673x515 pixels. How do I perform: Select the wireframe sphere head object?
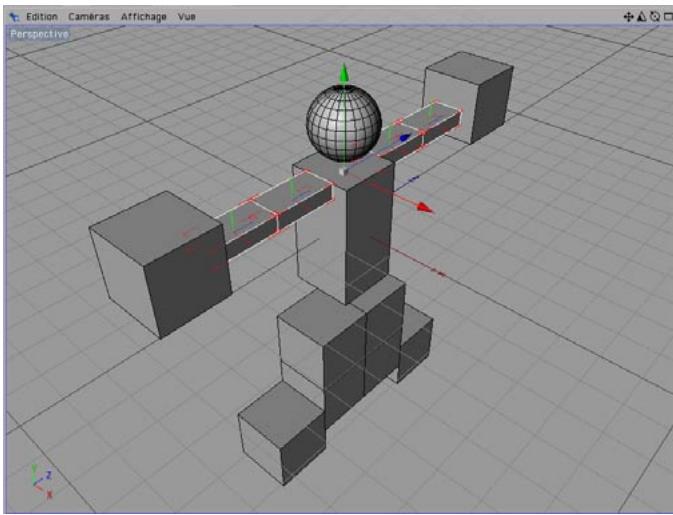pyautogui.click(x=344, y=123)
